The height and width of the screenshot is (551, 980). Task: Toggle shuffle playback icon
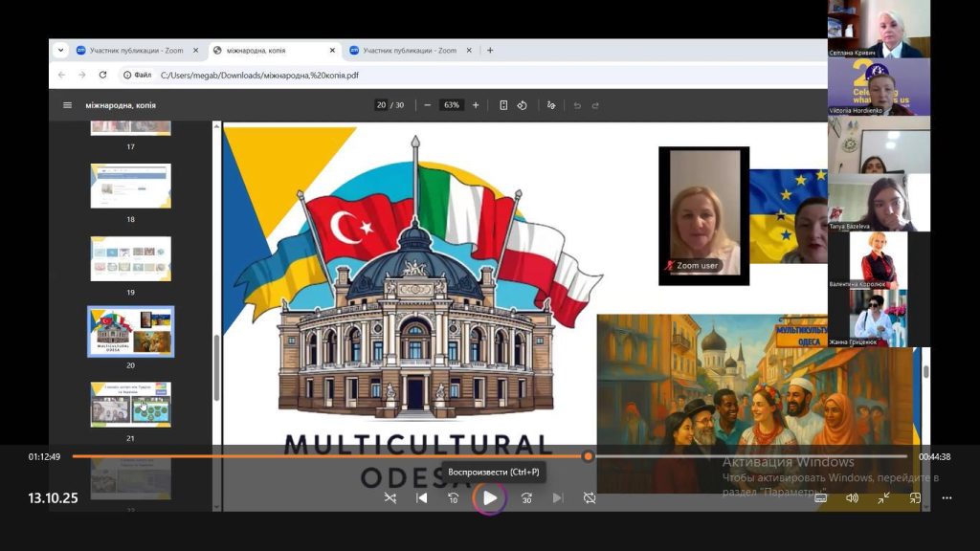[390, 497]
